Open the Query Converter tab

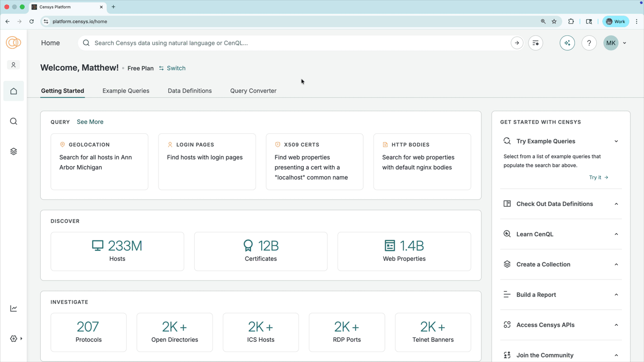(253, 91)
